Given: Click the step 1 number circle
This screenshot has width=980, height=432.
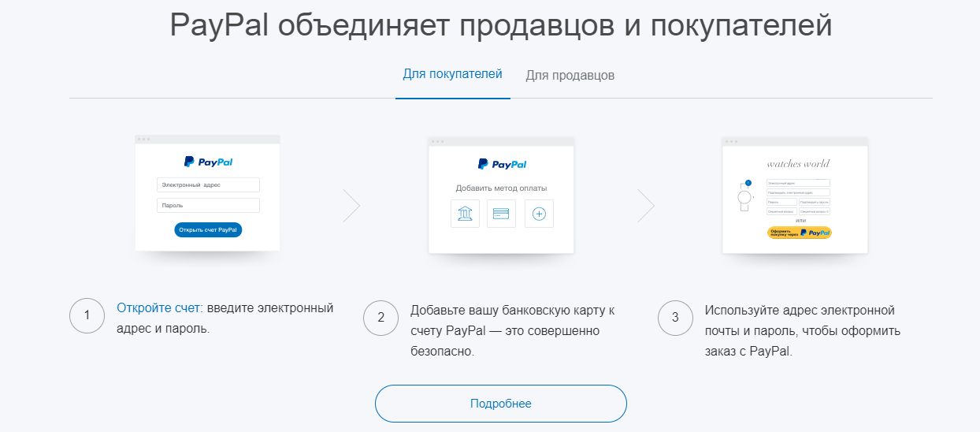Looking at the screenshot, I should (x=87, y=317).
